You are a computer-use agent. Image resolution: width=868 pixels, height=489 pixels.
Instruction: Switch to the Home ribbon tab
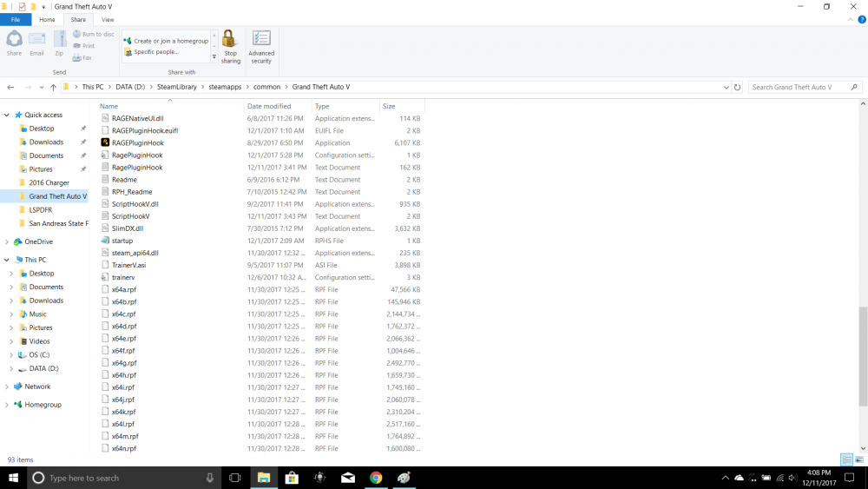click(x=47, y=19)
